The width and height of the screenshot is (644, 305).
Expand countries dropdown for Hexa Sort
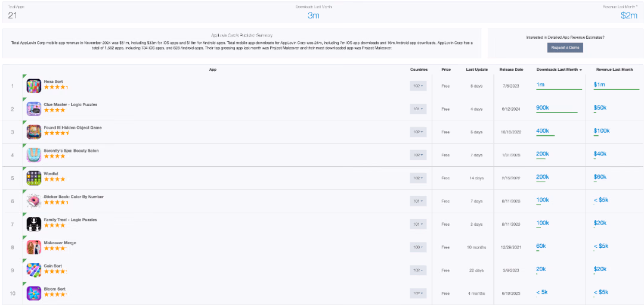[418, 86]
